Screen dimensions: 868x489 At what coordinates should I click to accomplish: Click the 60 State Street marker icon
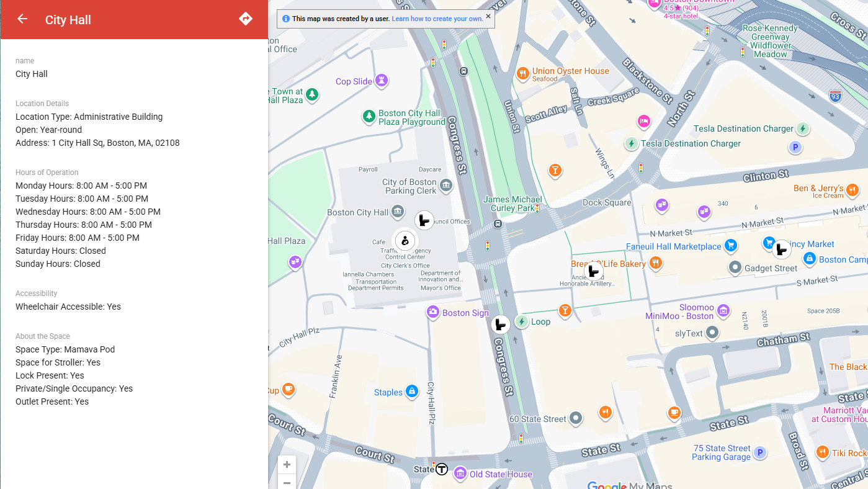coord(576,418)
